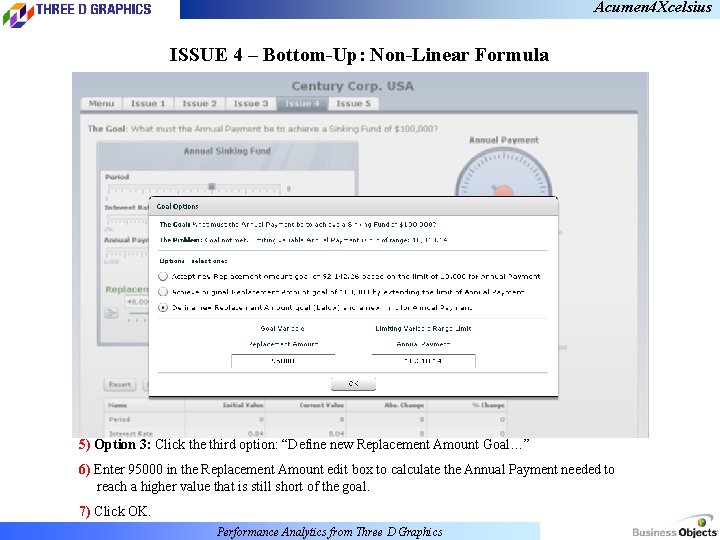Click the 'Annual Sinking Fund' panel title

click(x=227, y=151)
